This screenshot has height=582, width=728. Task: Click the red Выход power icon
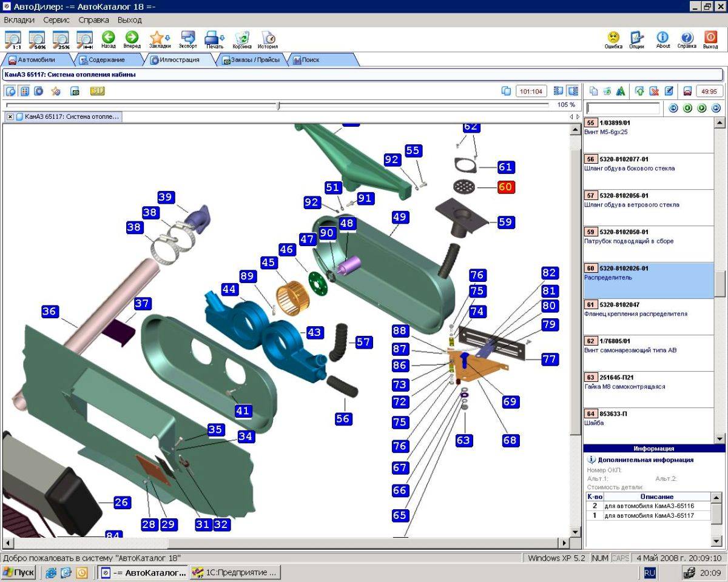710,39
